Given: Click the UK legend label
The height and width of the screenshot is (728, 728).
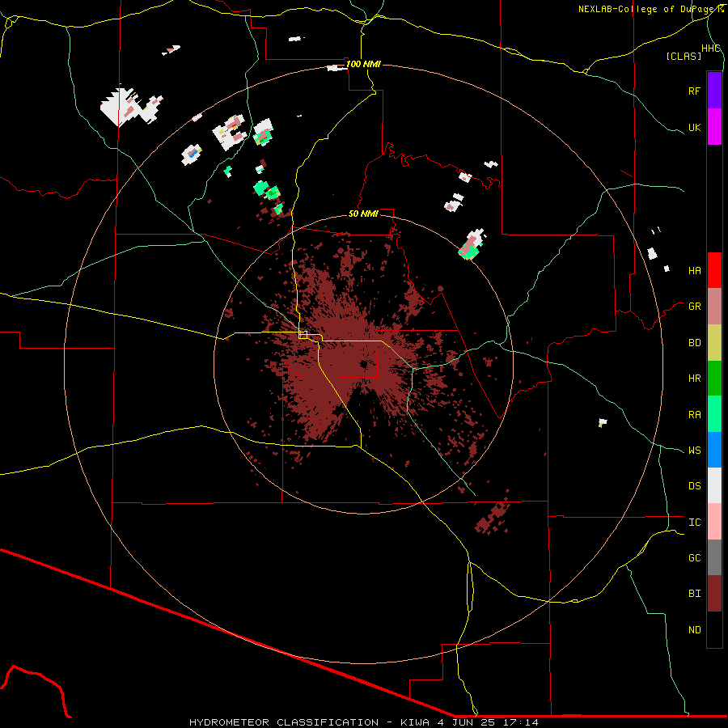Looking at the screenshot, I should [x=694, y=127].
